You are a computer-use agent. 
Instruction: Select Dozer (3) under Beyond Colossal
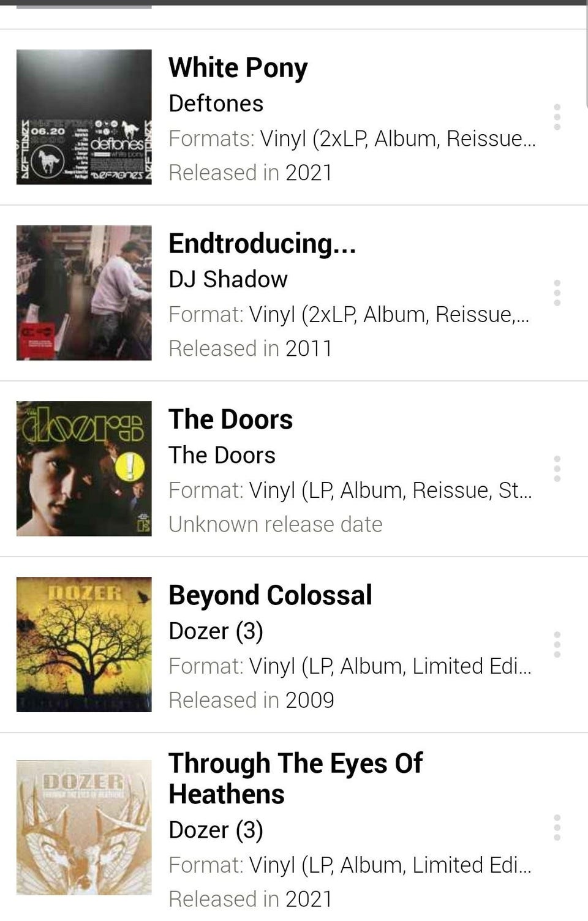click(216, 631)
